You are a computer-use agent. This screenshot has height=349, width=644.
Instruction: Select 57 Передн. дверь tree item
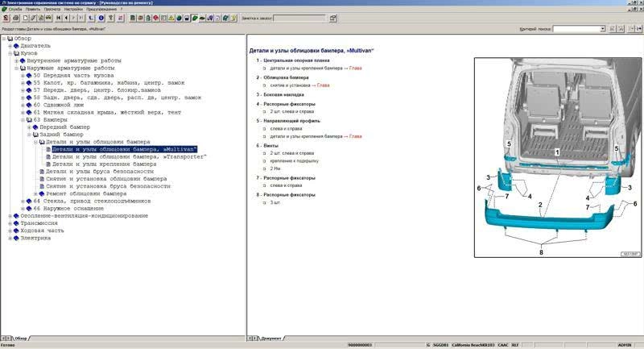(97, 90)
